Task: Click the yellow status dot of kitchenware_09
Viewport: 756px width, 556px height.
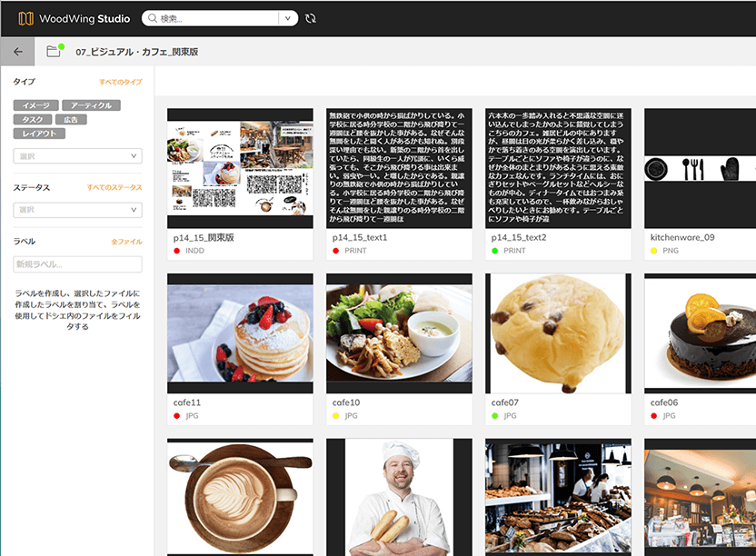Action: tap(654, 251)
